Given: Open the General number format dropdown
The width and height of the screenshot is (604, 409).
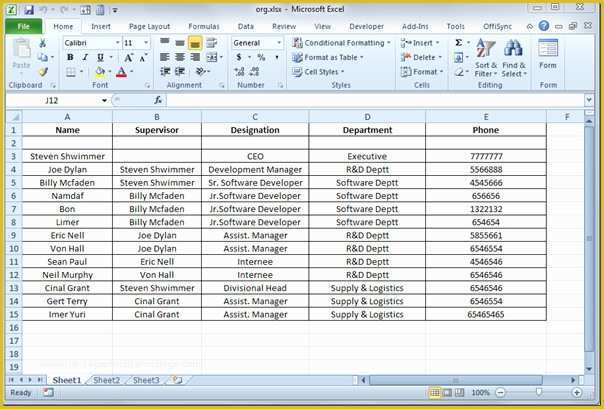Looking at the screenshot, I should 279,43.
